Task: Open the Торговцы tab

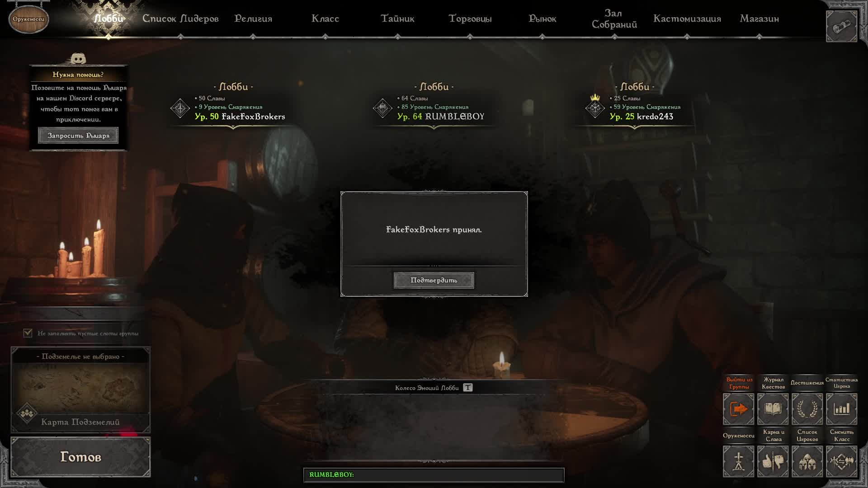Action: 470,19
